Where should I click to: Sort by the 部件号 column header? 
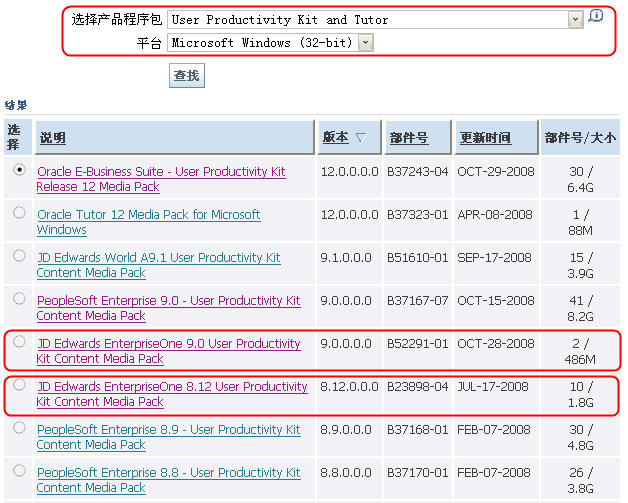coord(409,138)
